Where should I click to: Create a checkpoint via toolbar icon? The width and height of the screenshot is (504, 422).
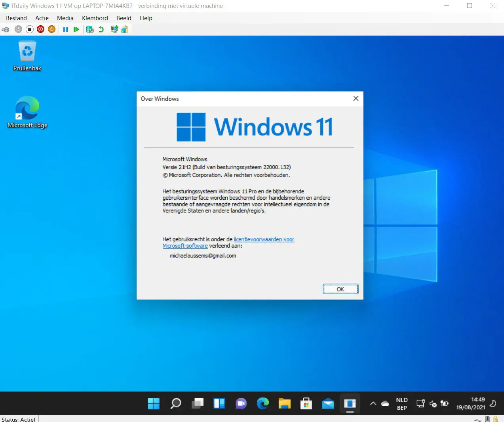click(x=90, y=29)
